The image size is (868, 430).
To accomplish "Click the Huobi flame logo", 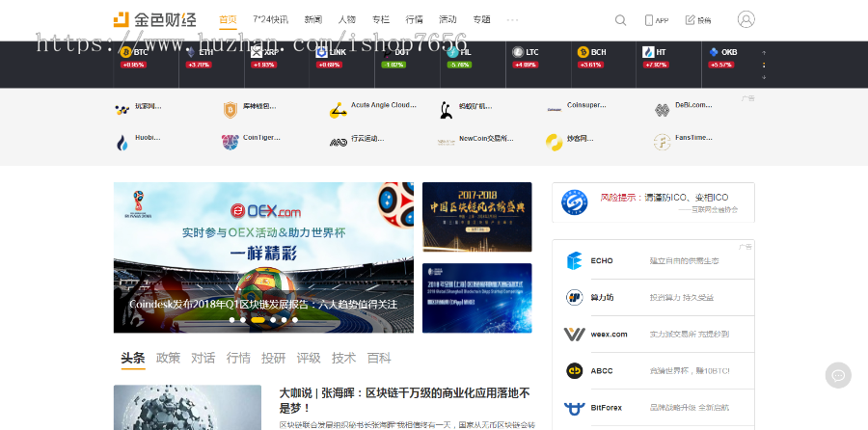I will click(122, 143).
